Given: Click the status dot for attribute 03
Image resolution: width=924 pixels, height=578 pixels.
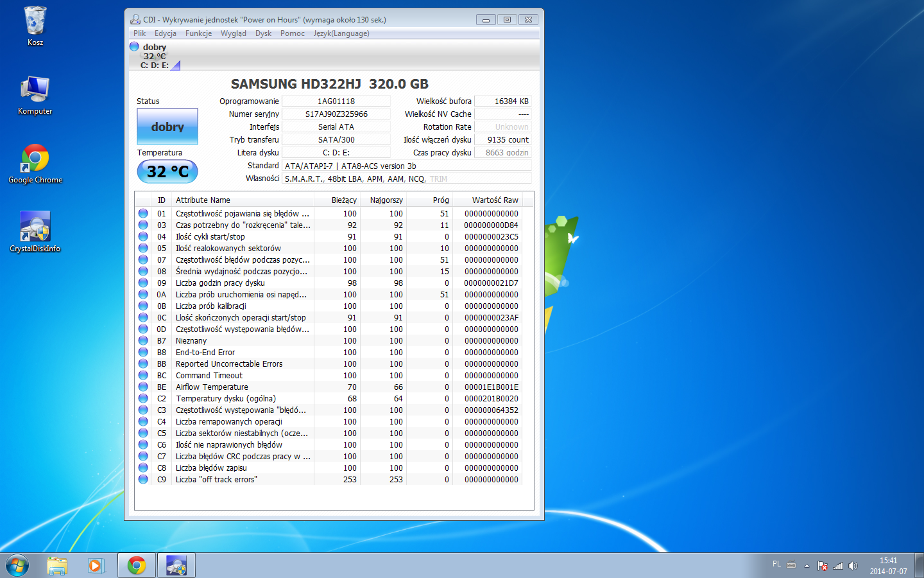Looking at the screenshot, I should (x=143, y=225).
